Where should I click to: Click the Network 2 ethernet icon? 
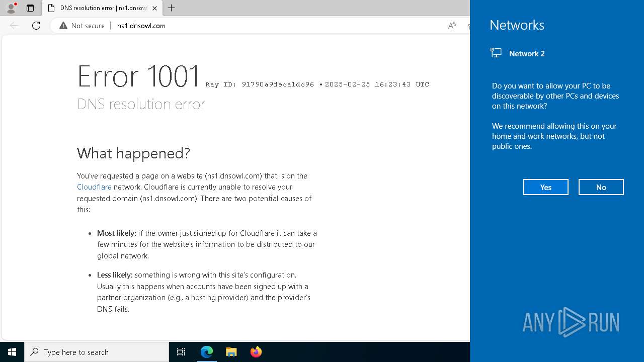pyautogui.click(x=496, y=53)
